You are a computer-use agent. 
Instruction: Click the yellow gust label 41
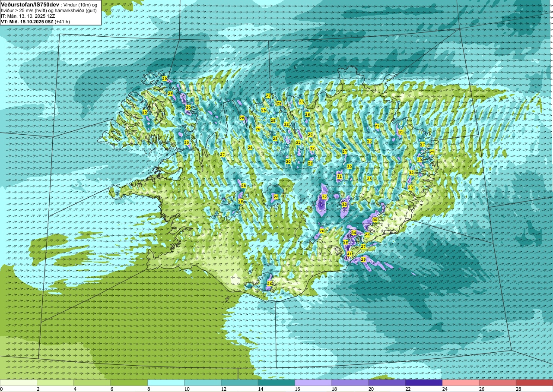coord(350,254)
